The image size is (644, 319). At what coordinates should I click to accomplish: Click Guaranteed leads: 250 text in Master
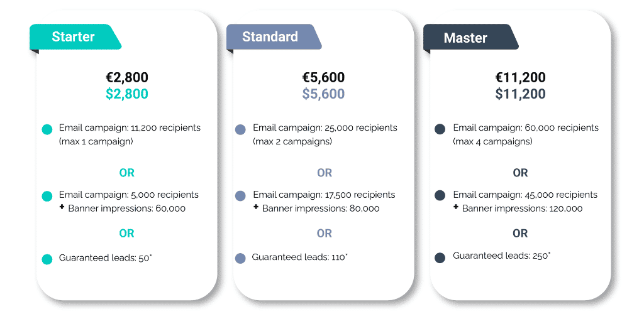click(501, 256)
